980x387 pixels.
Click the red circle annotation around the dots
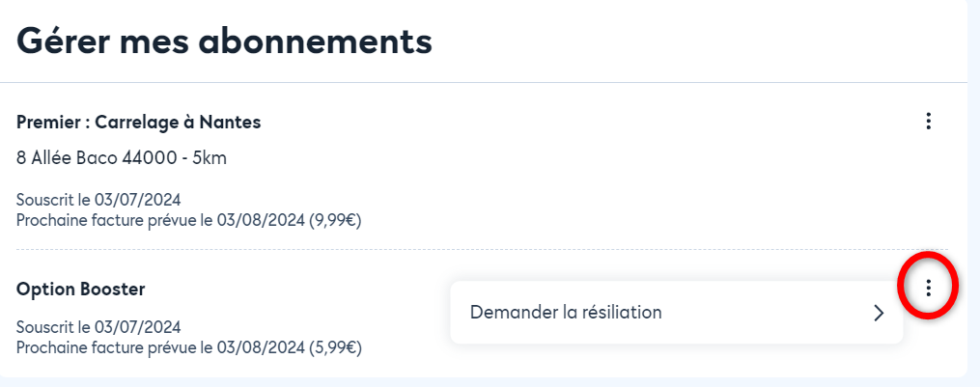tap(928, 286)
